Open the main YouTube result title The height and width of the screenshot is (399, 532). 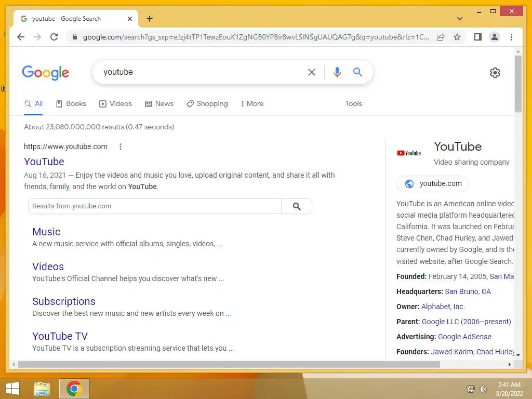point(44,162)
